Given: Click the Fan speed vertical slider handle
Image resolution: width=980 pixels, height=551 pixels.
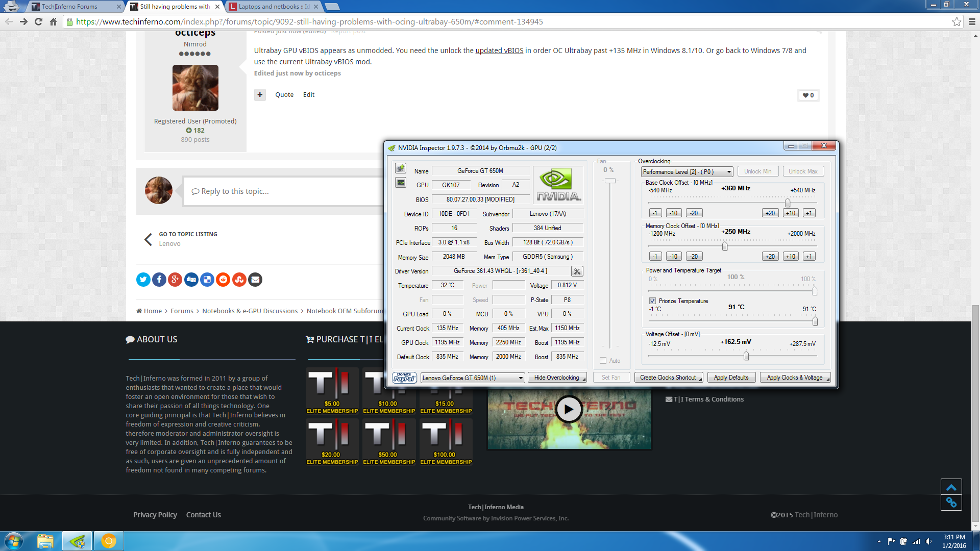Looking at the screenshot, I should click(610, 181).
